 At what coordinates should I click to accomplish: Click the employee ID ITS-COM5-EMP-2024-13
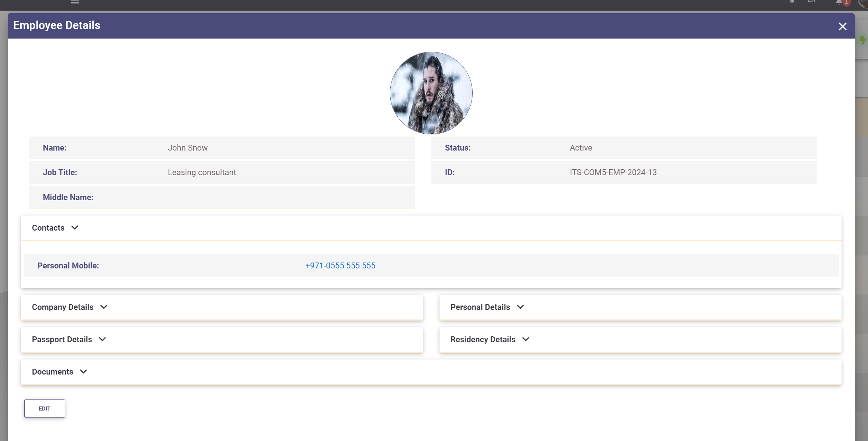click(x=613, y=172)
